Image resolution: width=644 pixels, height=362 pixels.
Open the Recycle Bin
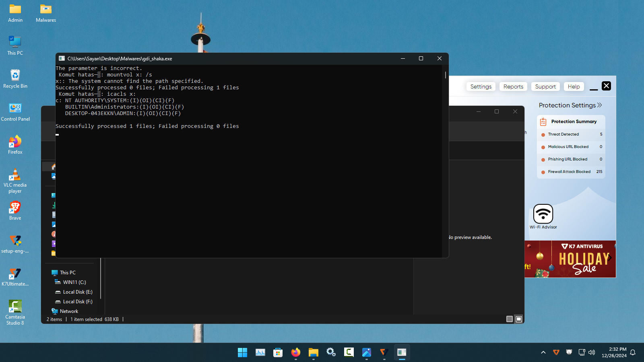(15, 79)
